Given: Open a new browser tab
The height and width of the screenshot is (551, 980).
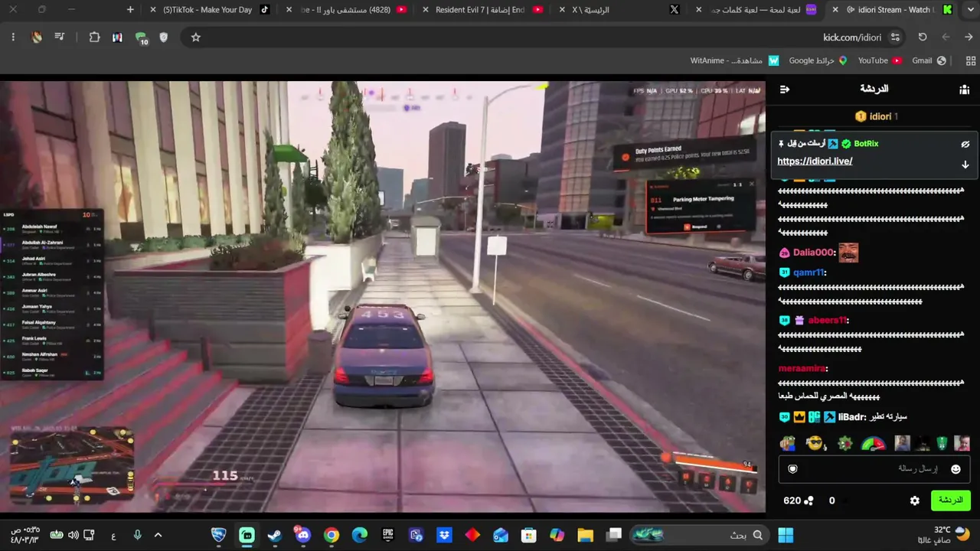Looking at the screenshot, I should (x=130, y=10).
